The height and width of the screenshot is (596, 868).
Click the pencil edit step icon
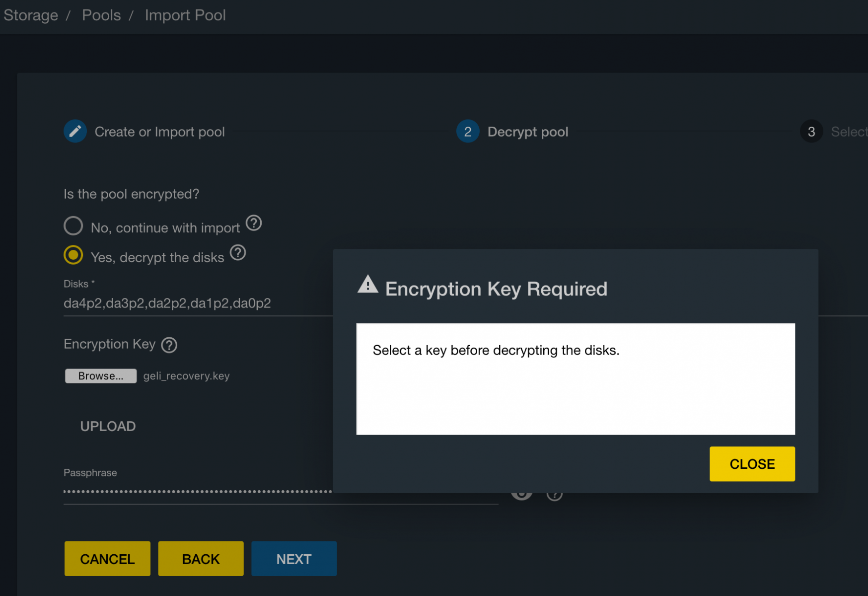pos(75,132)
